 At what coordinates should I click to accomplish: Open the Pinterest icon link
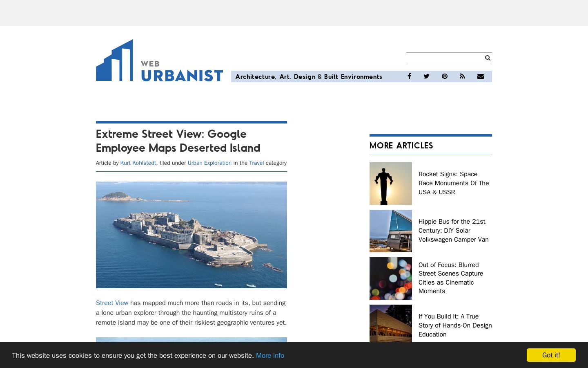[445, 76]
